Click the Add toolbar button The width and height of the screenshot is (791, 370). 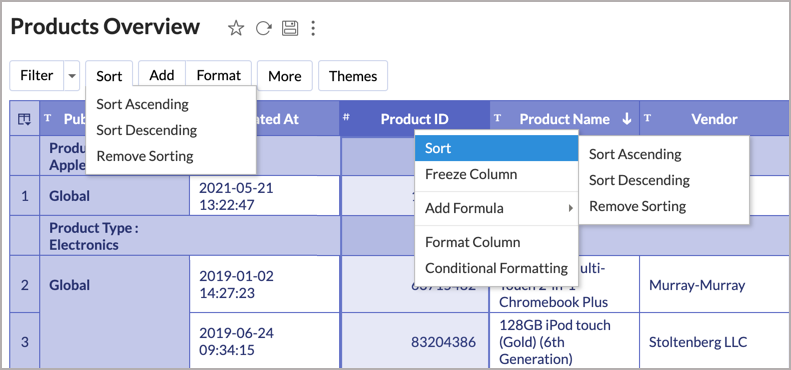pos(162,75)
